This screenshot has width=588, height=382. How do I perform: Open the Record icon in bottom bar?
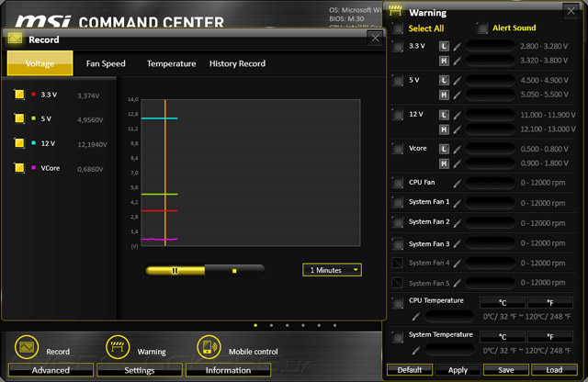27,347
